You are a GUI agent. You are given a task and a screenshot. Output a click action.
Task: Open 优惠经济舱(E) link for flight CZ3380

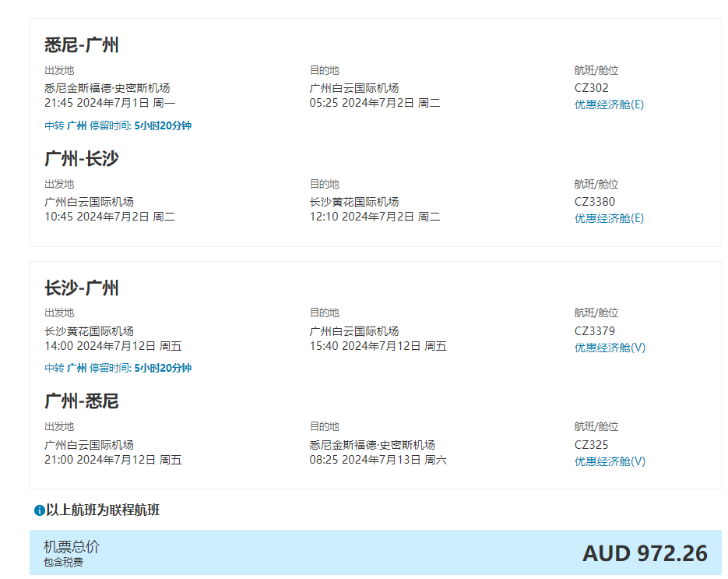pyautogui.click(x=609, y=218)
